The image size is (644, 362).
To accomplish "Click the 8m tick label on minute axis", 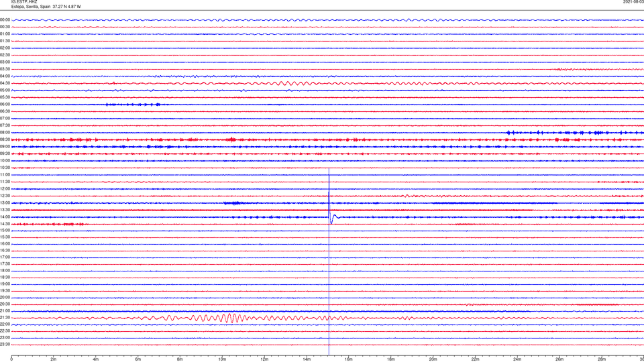I will (180, 359).
